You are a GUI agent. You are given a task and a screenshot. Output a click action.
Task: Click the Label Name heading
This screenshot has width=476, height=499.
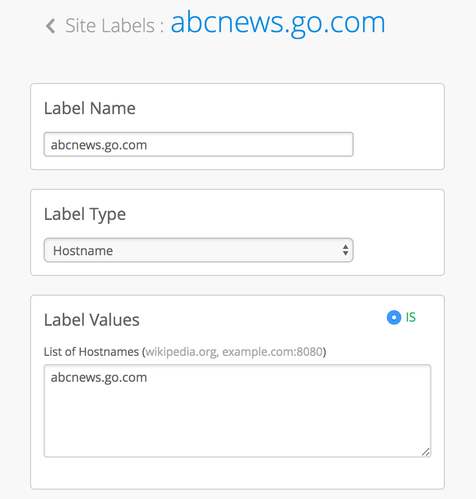pyautogui.click(x=90, y=108)
